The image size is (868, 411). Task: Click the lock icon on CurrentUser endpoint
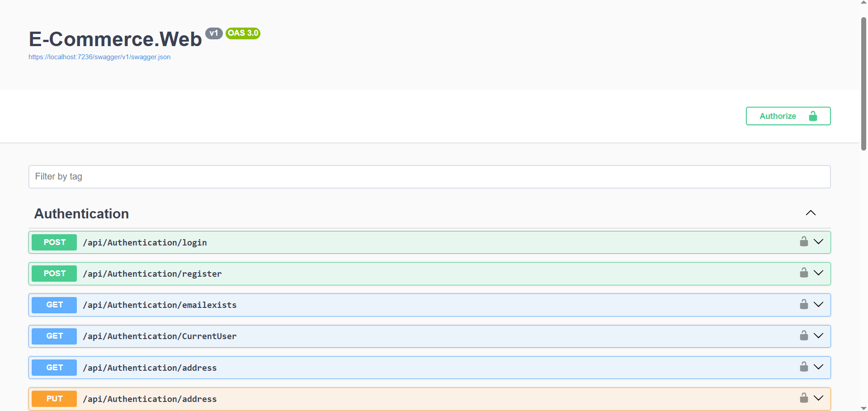click(804, 335)
